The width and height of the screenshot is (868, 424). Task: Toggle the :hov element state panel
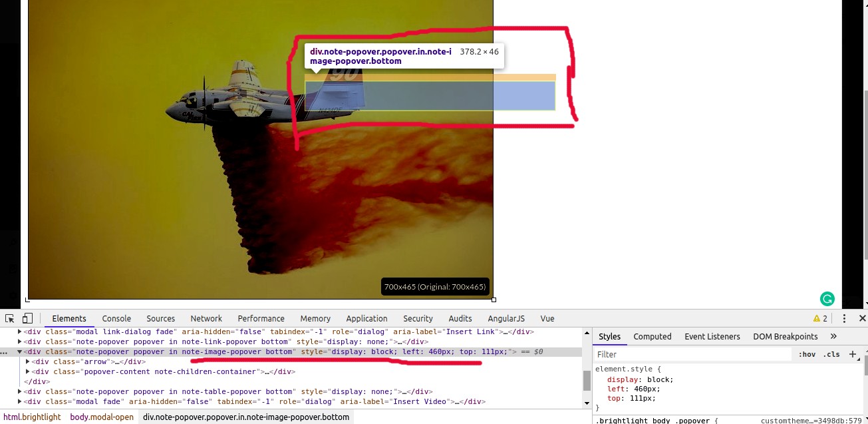[807, 354]
